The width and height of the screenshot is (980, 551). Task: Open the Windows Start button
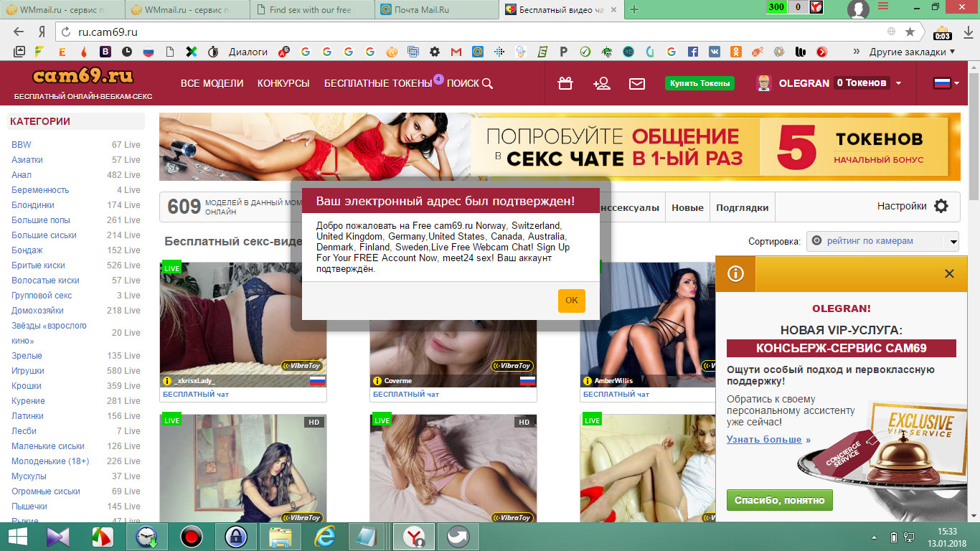click(17, 537)
